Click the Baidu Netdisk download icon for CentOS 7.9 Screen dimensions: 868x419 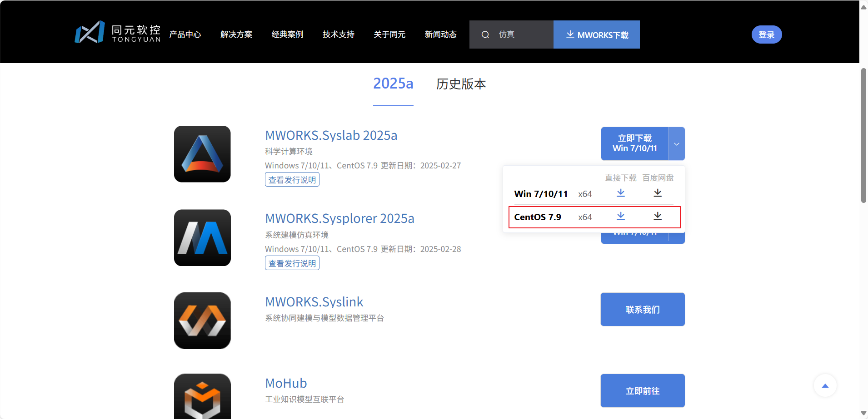coord(658,217)
